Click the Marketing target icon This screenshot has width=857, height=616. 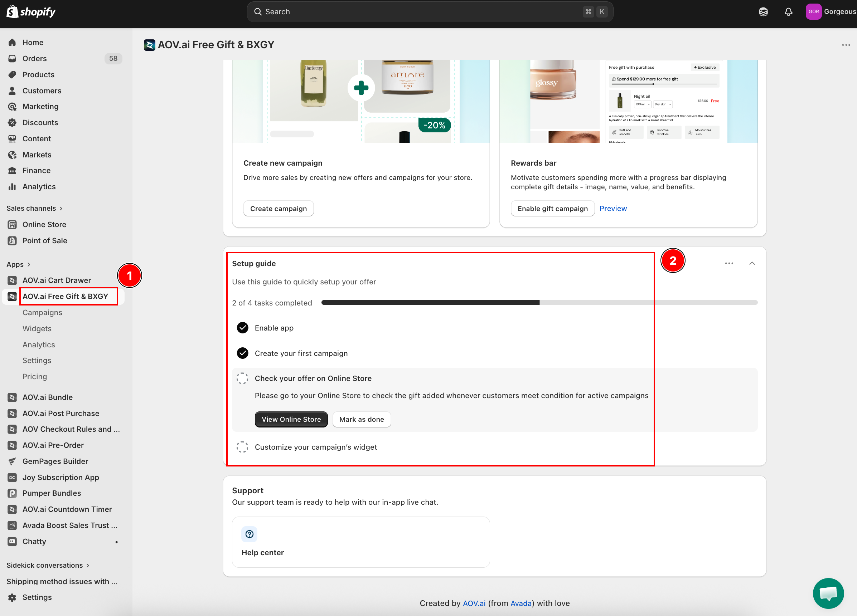click(12, 107)
